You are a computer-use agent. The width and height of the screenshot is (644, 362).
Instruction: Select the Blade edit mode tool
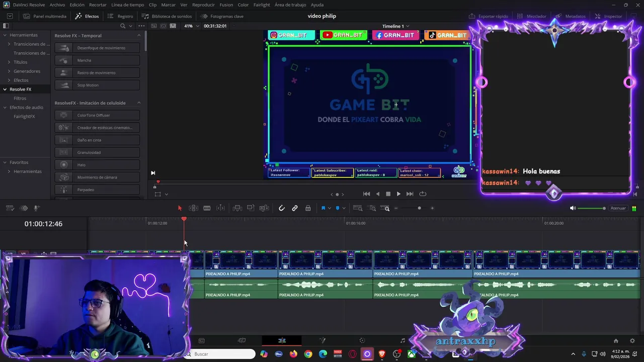click(x=207, y=208)
